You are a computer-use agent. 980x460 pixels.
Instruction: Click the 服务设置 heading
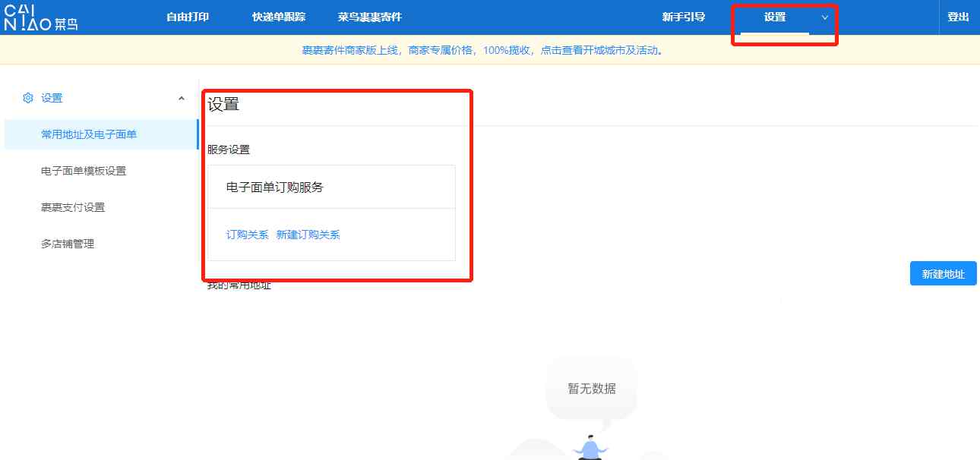click(x=229, y=150)
